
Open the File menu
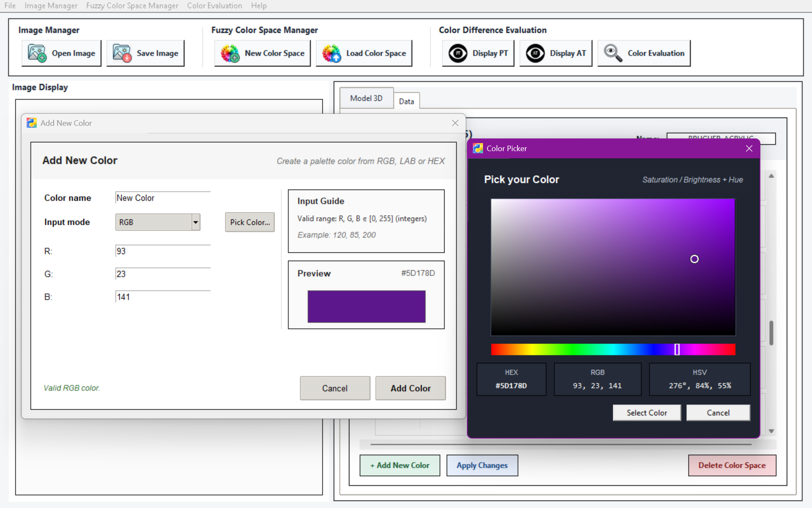coord(10,6)
